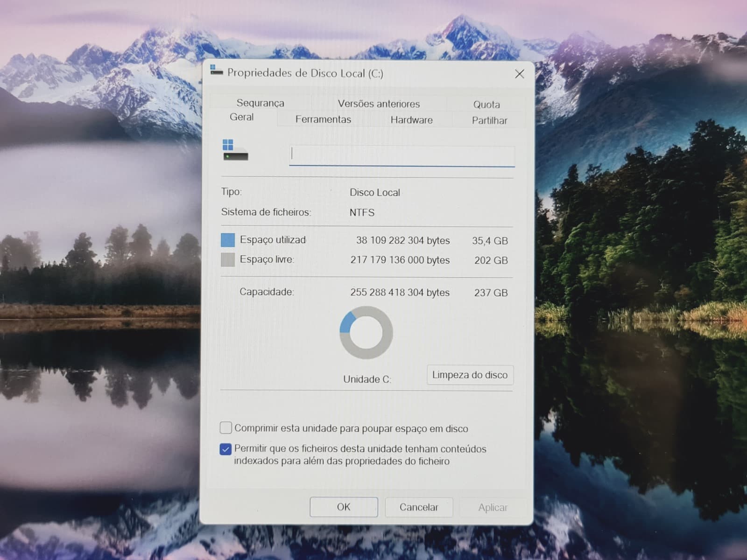
Task: Click the disk usage donut chart
Action: click(x=366, y=332)
